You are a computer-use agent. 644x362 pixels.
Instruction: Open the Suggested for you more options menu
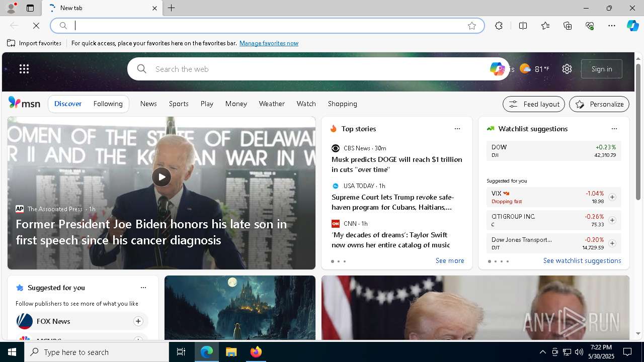(x=143, y=288)
